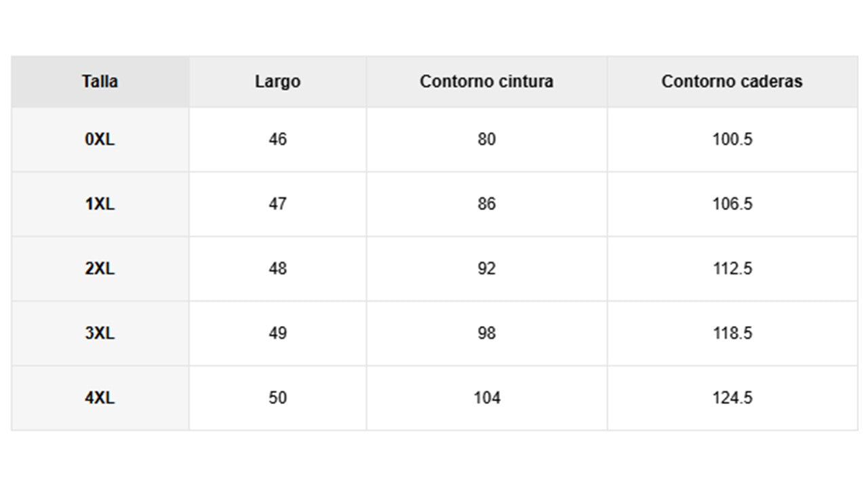Select the Contorno cintura header cell
The image size is (868, 488).
pyautogui.click(x=486, y=81)
